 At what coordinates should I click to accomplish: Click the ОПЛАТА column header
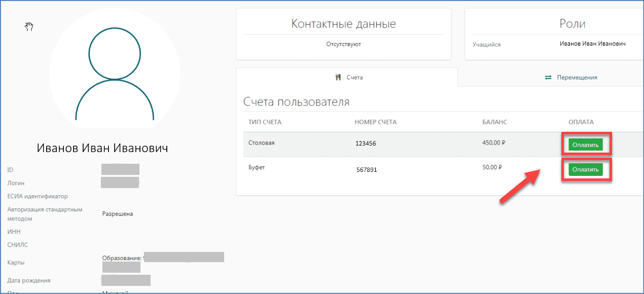[x=581, y=122]
